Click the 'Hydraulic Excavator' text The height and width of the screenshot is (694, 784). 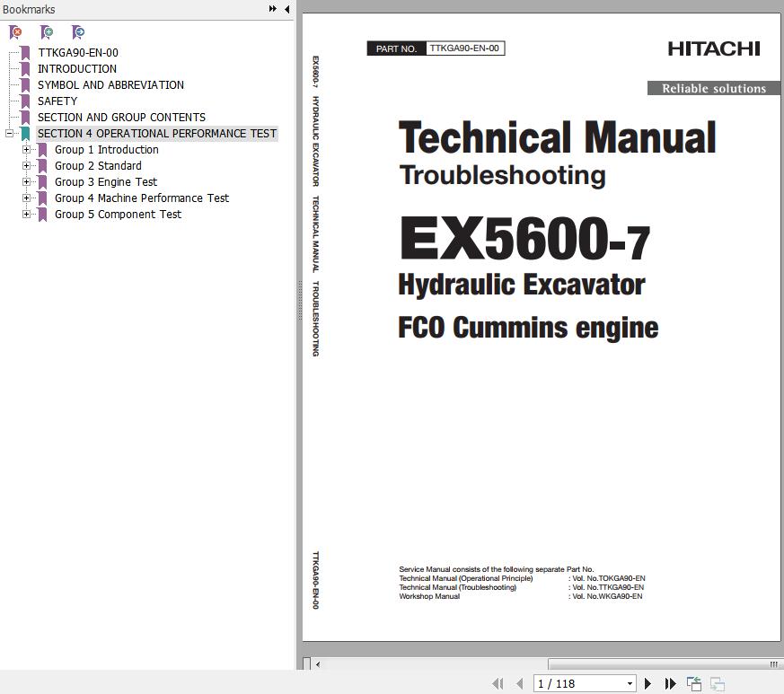(x=522, y=285)
